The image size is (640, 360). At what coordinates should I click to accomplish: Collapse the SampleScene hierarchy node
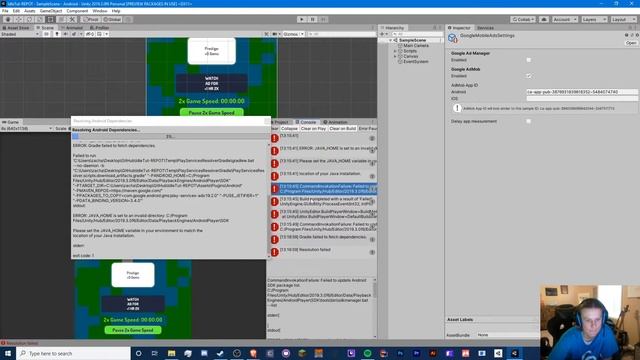[390, 40]
